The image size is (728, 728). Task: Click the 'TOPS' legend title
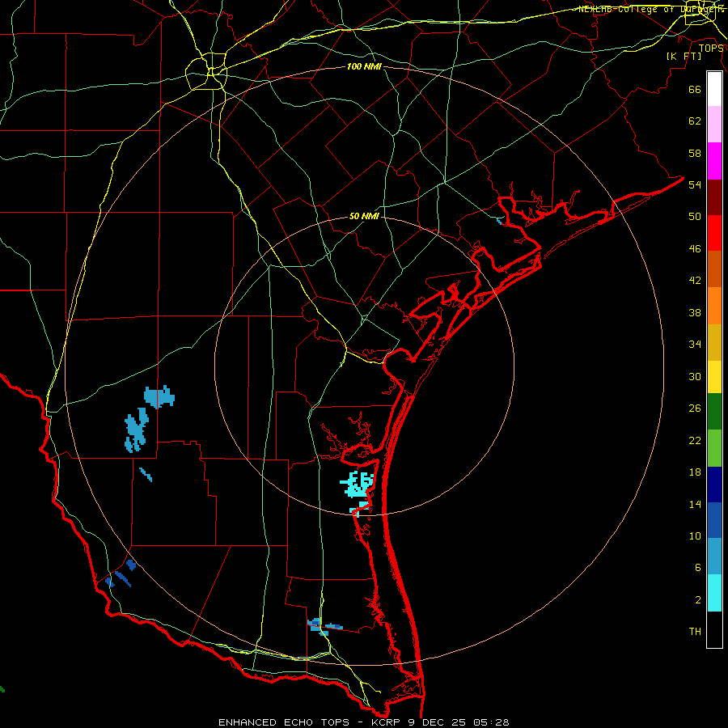coord(711,49)
